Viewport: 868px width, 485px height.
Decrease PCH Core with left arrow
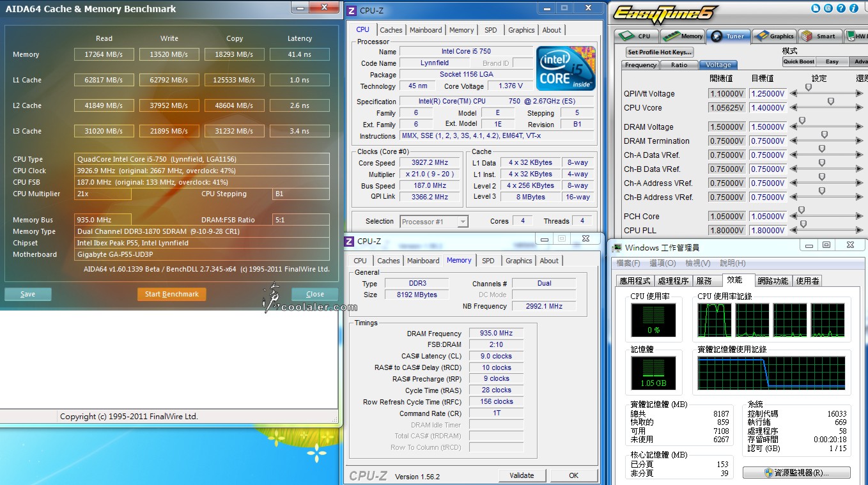[793, 216]
